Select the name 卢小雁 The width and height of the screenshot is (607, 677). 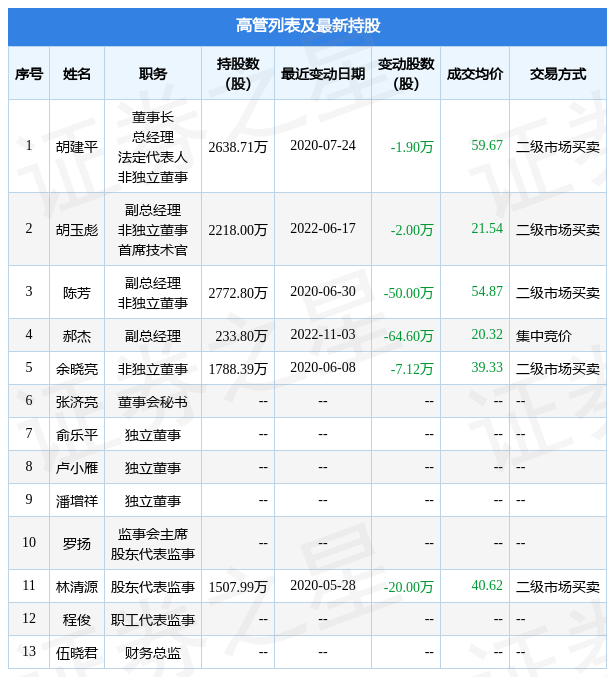(77, 468)
